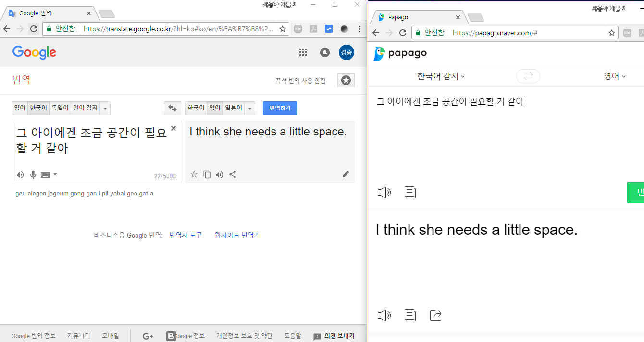Swap languages in Papago

528,76
